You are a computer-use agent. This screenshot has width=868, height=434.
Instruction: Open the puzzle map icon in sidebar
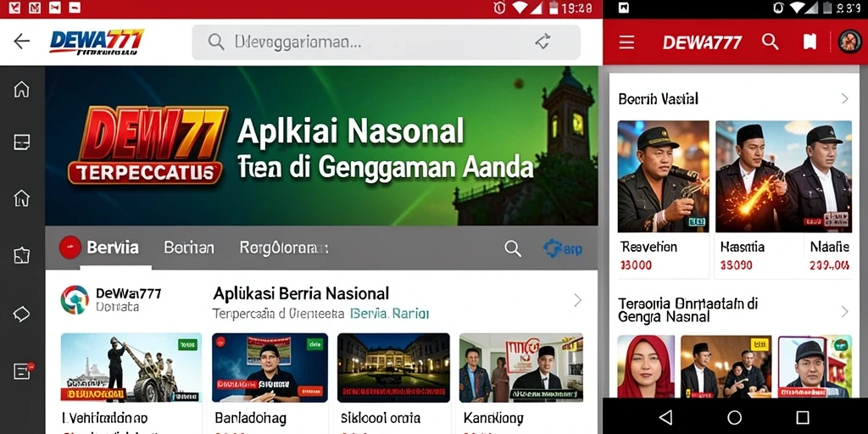coord(21,255)
